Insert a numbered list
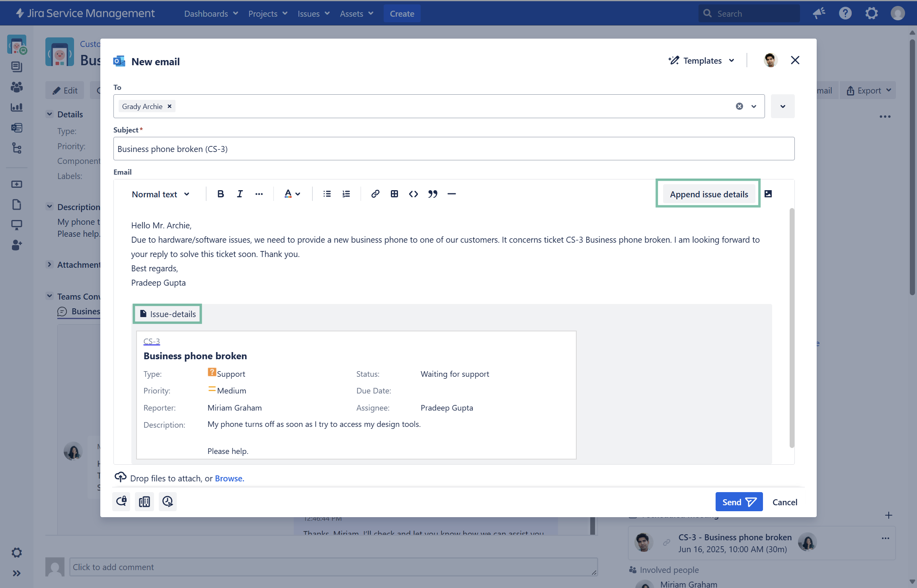Screen dimensions: 917x588 [x=346, y=194]
